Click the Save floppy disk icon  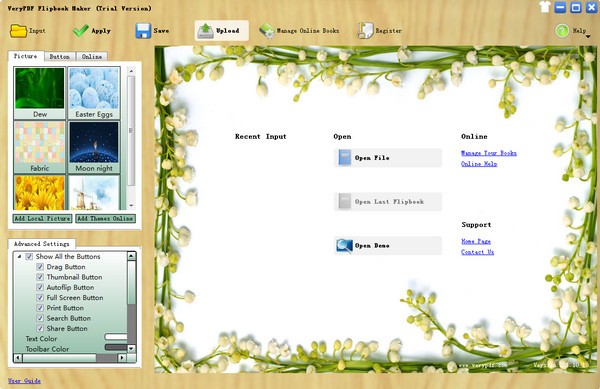[143, 31]
